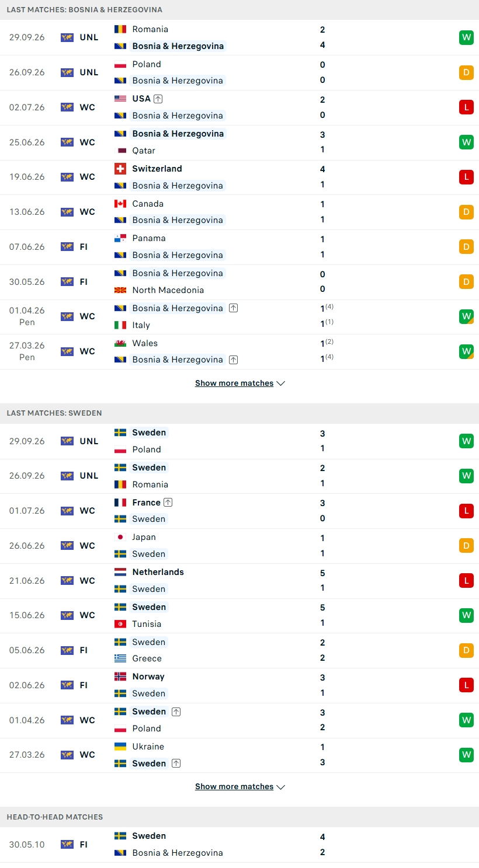The height and width of the screenshot is (868, 479).
Task: Open the Switzerland vs Bosnia 19.06.26 match
Action: 239,177
